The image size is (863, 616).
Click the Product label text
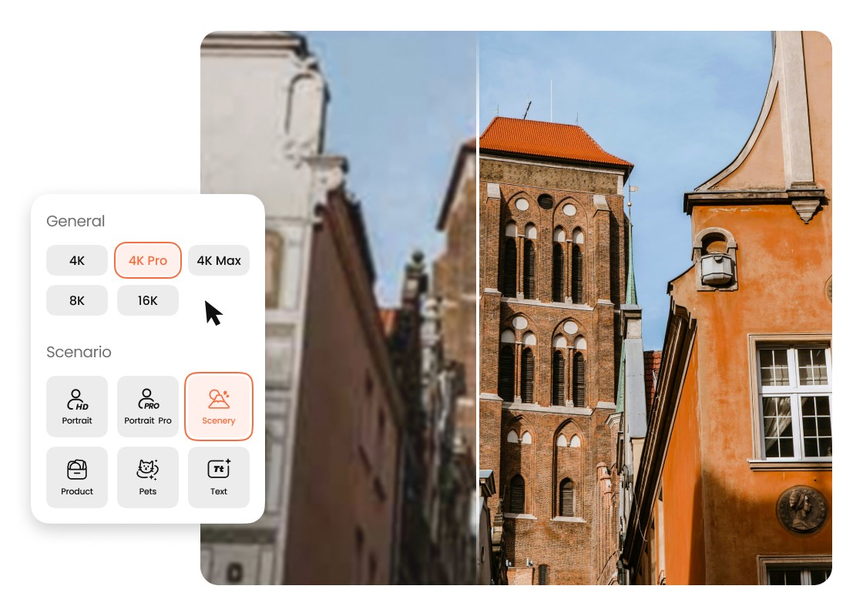point(77,491)
